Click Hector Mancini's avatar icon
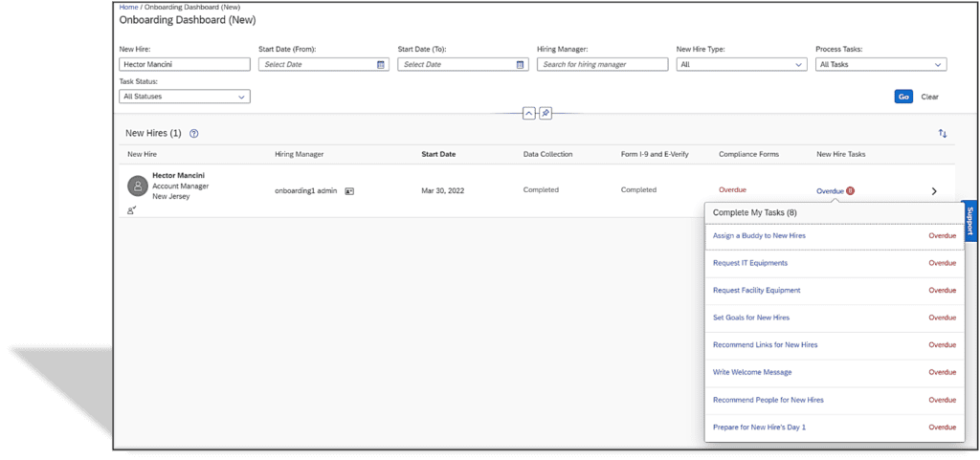This screenshot has height=460, width=980. [138, 186]
